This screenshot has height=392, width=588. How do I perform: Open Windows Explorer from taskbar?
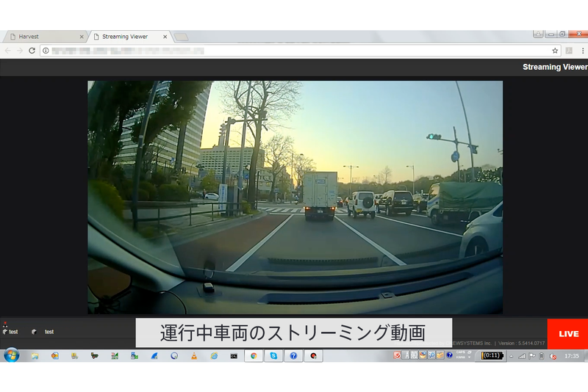pos(35,356)
